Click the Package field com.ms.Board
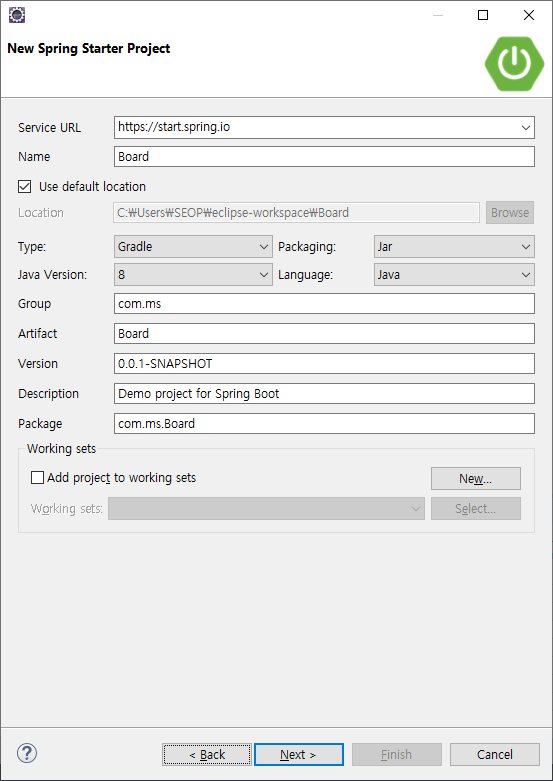 324,423
